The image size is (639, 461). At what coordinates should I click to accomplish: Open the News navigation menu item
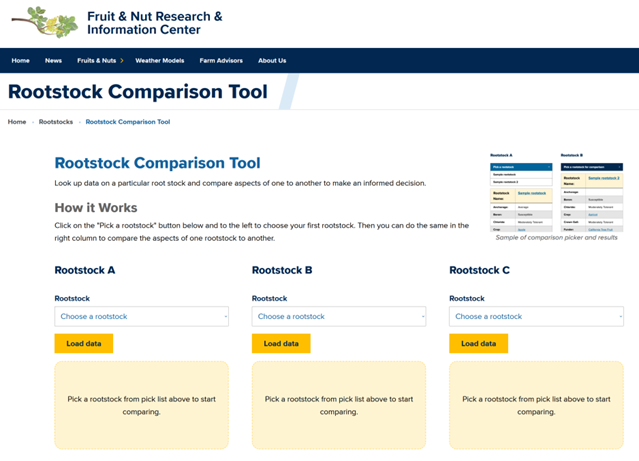pos(53,61)
